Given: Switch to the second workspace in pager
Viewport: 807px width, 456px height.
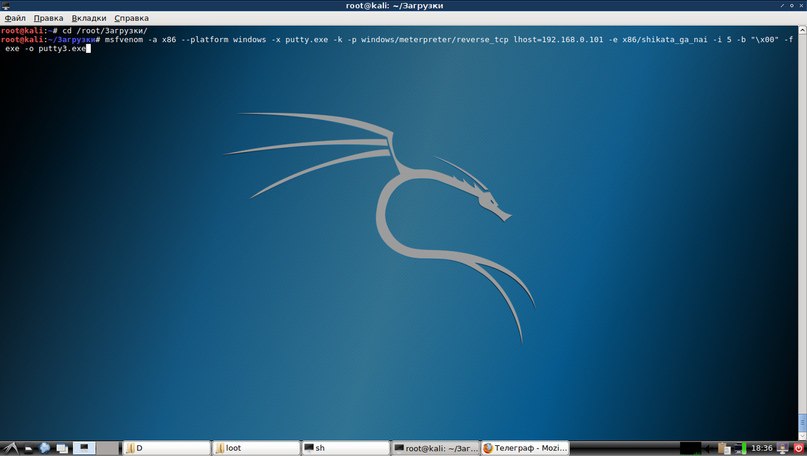Looking at the screenshot, I should coord(107,448).
